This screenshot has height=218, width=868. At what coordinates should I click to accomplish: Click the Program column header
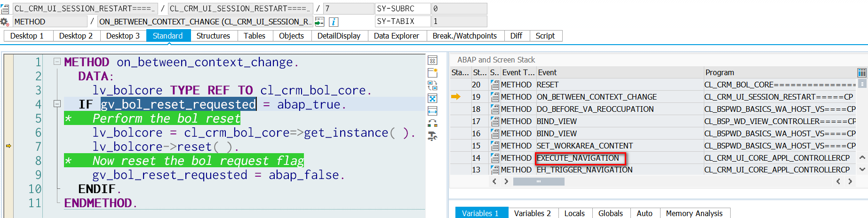point(780,72)
